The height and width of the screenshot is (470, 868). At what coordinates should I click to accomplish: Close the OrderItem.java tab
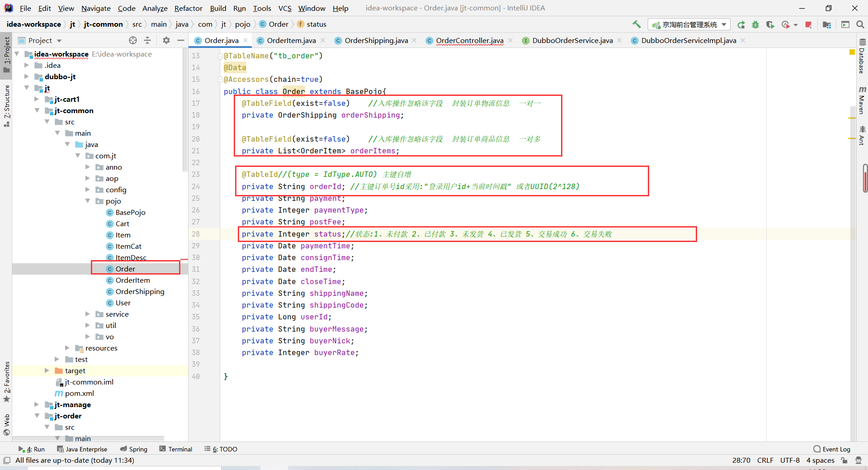point(323,40)
